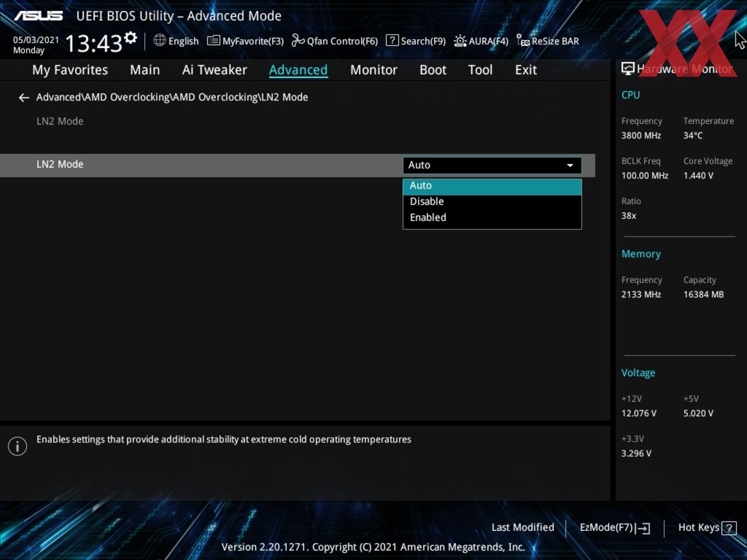Viewport: 747px width, 560px height.
Task: Click the info icon beside the help text
Action: (x=18, y=446)
